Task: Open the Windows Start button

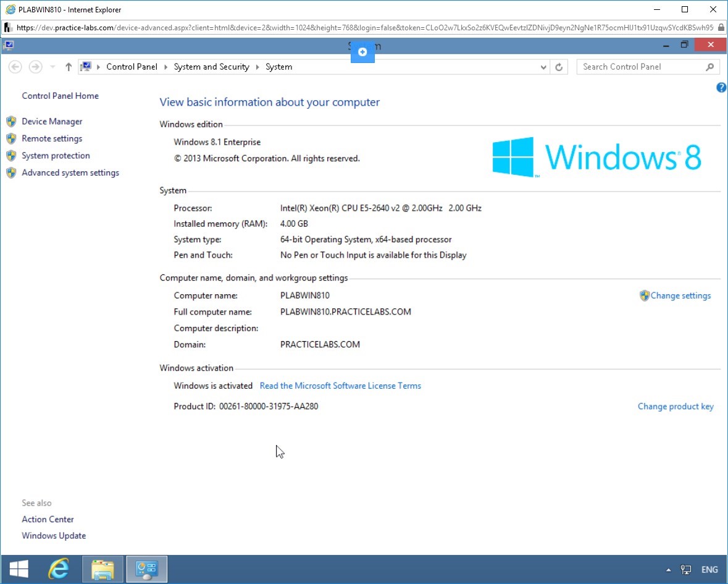Action: pos(19,569)
